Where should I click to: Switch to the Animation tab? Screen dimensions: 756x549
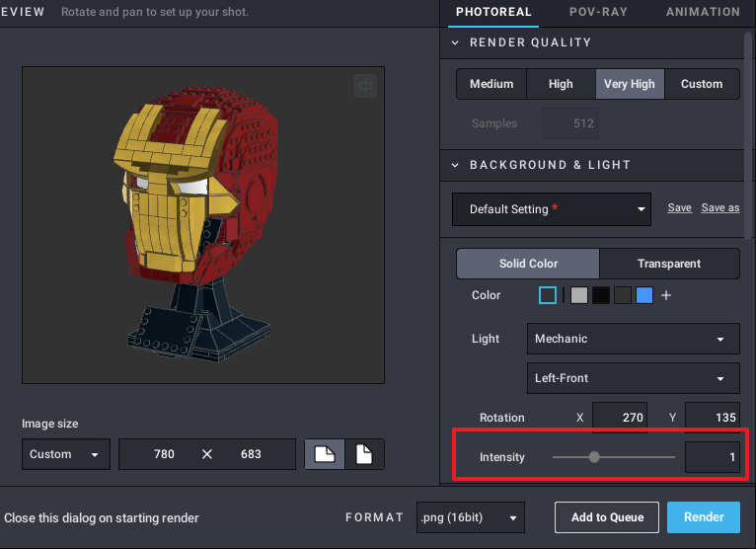[703, 12]
